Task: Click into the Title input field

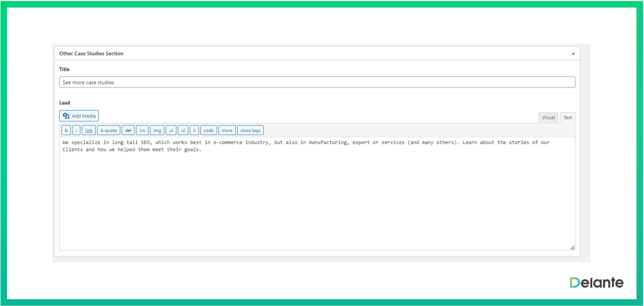Action: pyautogui.click(x=317, y=82)
